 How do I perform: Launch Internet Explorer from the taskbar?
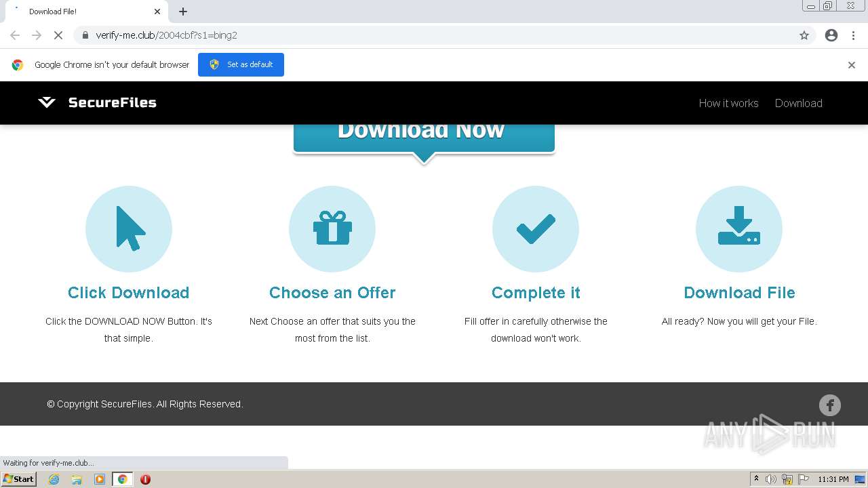pos(54,479)
